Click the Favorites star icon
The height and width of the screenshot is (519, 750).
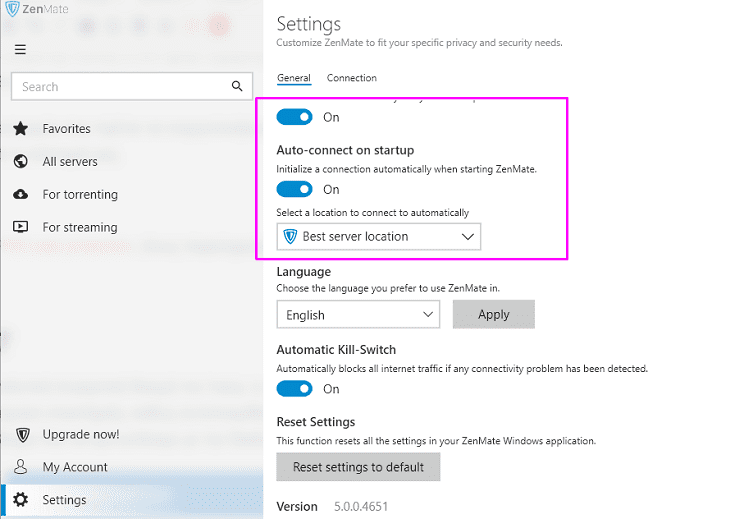point(21,128)
